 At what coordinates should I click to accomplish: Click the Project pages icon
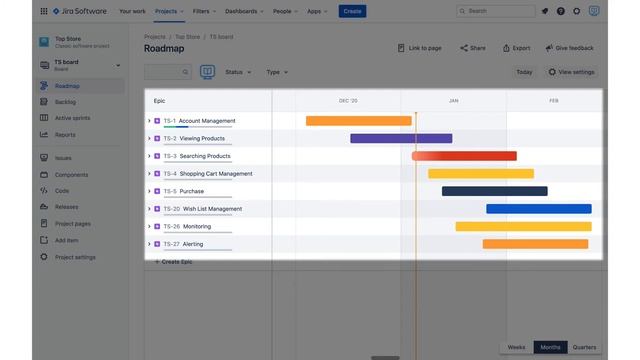coord(44,223)
